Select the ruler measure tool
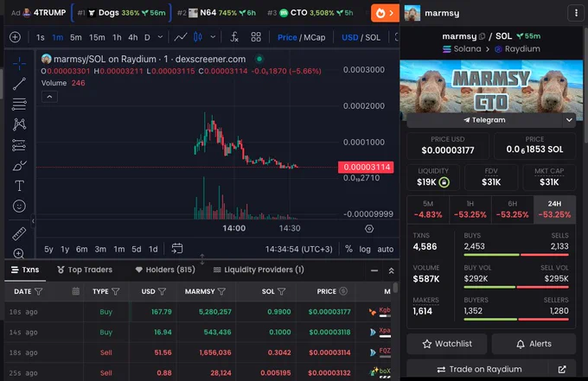This screenshot has width=588, height=381. point(19,234)
